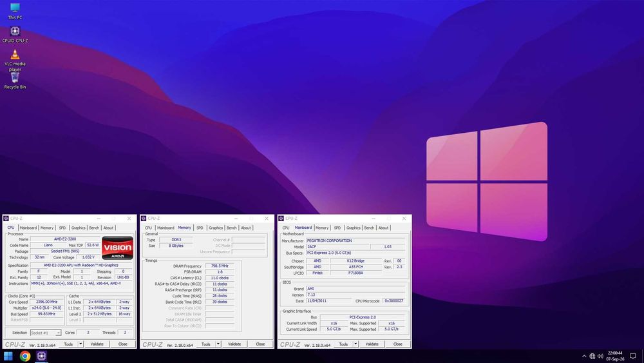This screenshot has height=363, width=644.
Task: Click title icon of right CPU-Z window
Action: (281, 219)
